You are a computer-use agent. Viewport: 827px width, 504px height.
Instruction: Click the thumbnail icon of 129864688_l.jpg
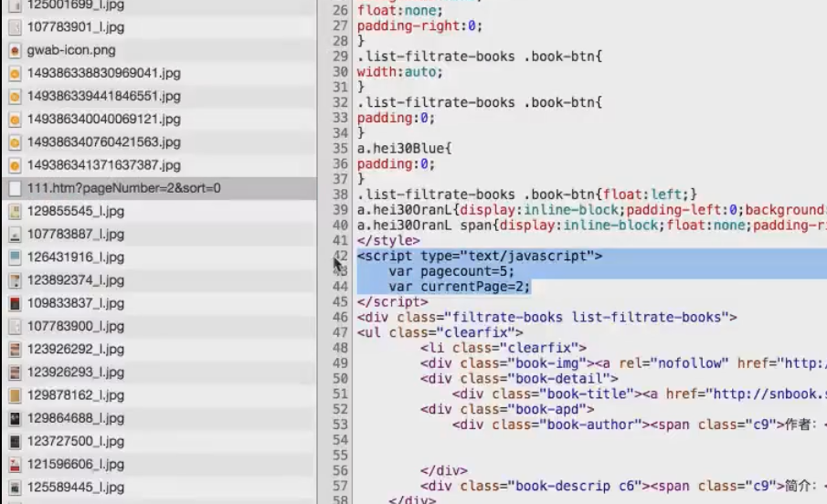point(16,418)
